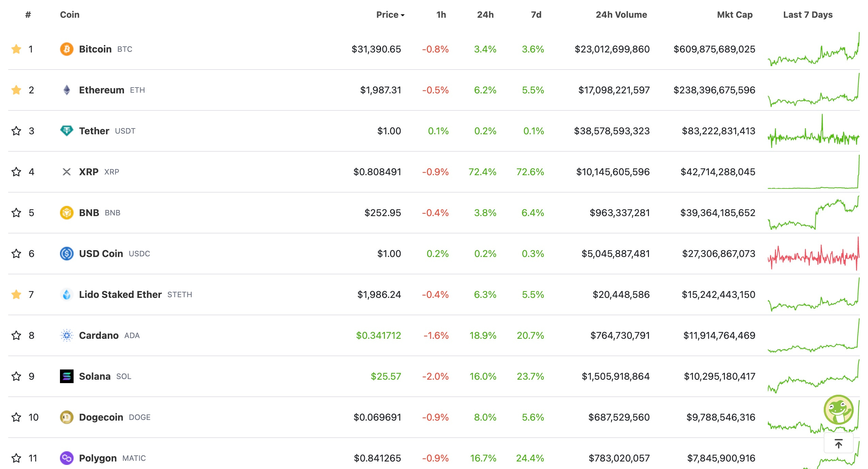Image resolution: width=868 pixels, height=469 pixels.
Task: Unfavorite Ethereum using its star
Action: 16,90
